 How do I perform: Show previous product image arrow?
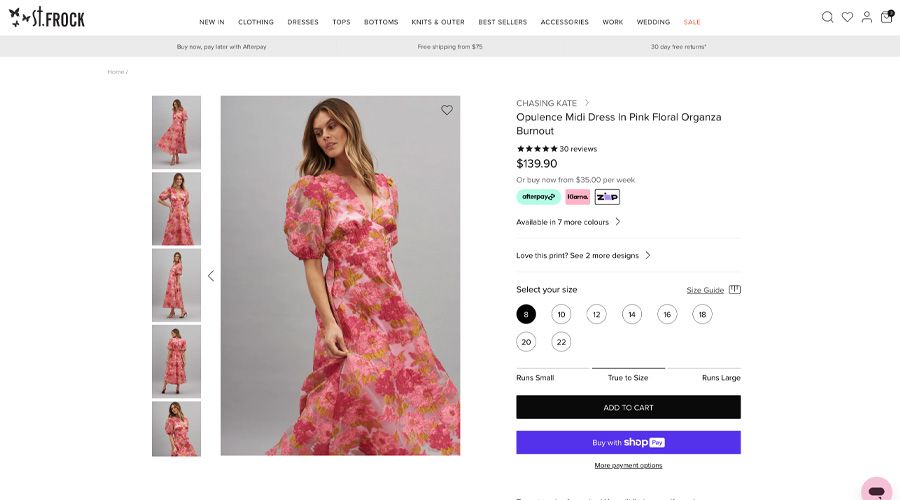coord(211,276)
